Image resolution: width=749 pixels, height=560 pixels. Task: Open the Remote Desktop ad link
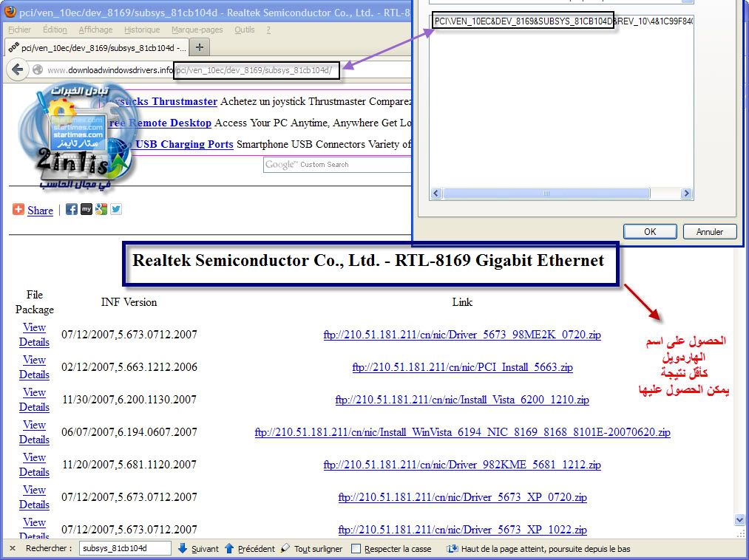(x=158, y=123)
